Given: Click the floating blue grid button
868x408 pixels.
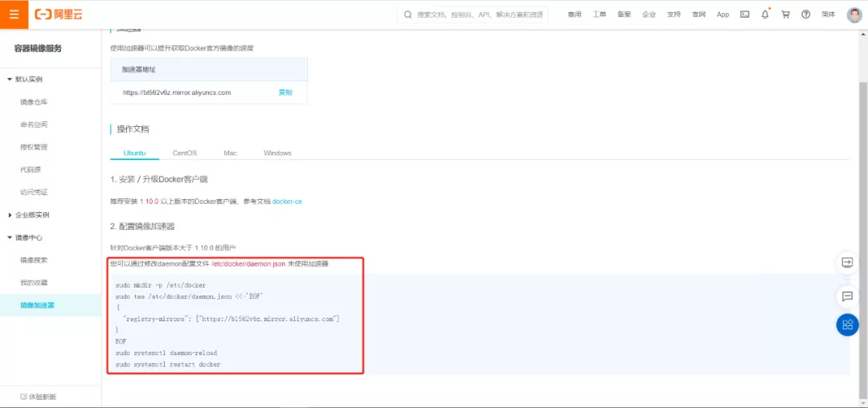Looking at the screenshot, I should click(x=847, y=324).
